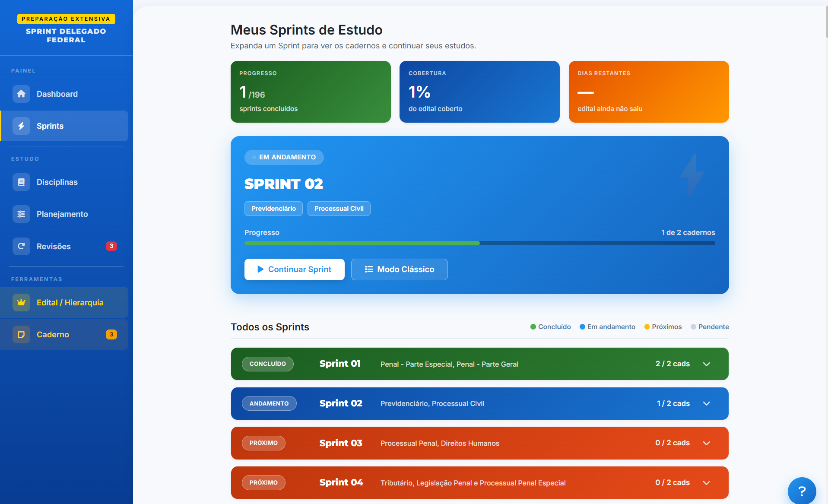Open the Dashboard menu item
828x504 pixels.
(64, 94)
